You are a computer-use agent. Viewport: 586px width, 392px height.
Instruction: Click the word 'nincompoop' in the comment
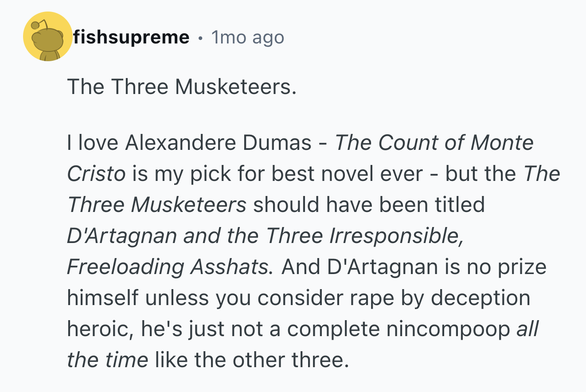449,330
